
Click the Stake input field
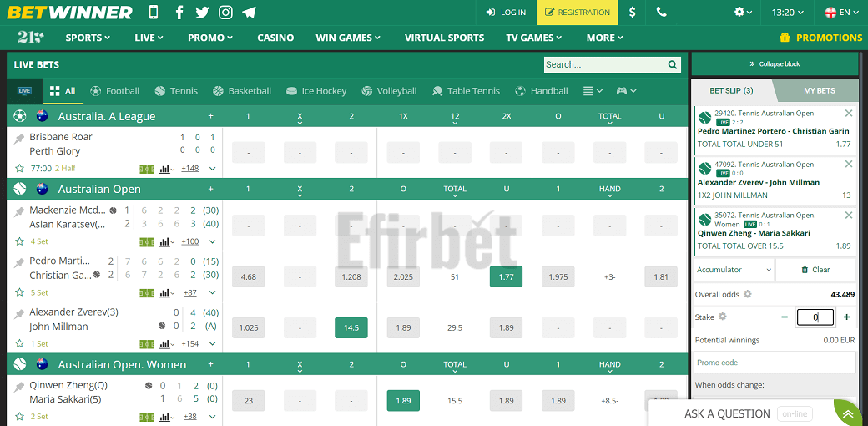815,317
